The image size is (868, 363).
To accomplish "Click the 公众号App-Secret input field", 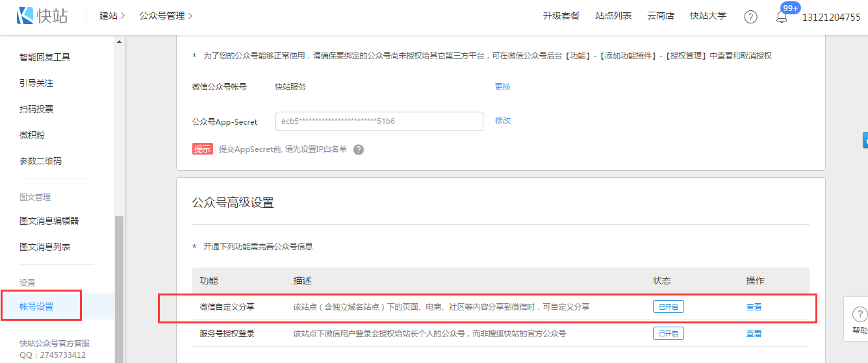I will [x=379, y=121].
